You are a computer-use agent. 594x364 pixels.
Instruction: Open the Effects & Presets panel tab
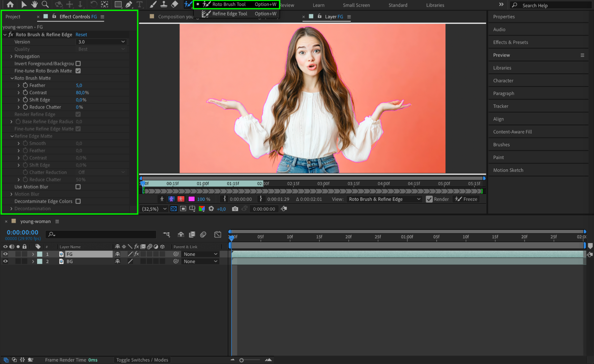pyautogui.click(x=511, y=42)
